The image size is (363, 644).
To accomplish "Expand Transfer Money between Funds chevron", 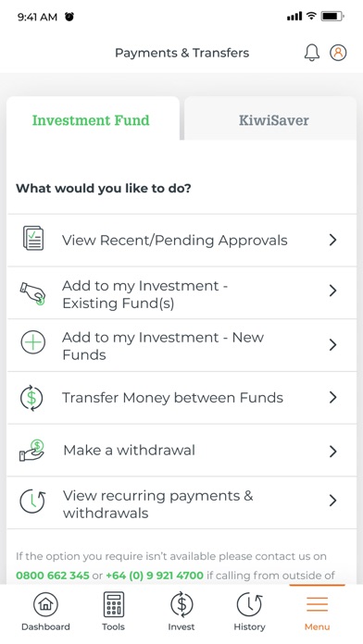I will click(x=333, y=397).
